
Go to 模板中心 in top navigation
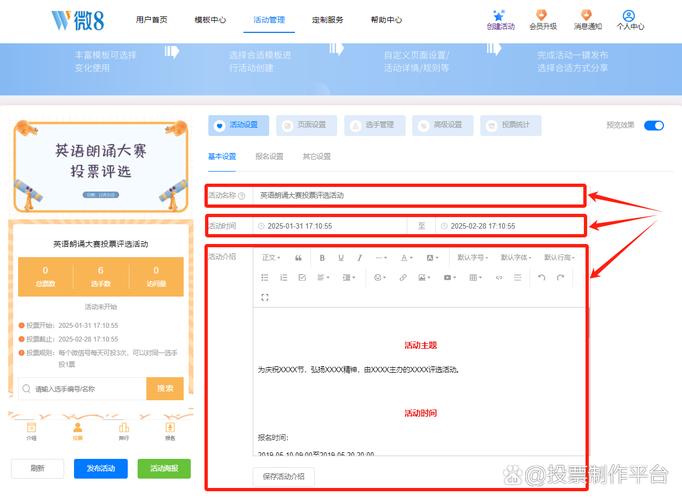[210, 20]
